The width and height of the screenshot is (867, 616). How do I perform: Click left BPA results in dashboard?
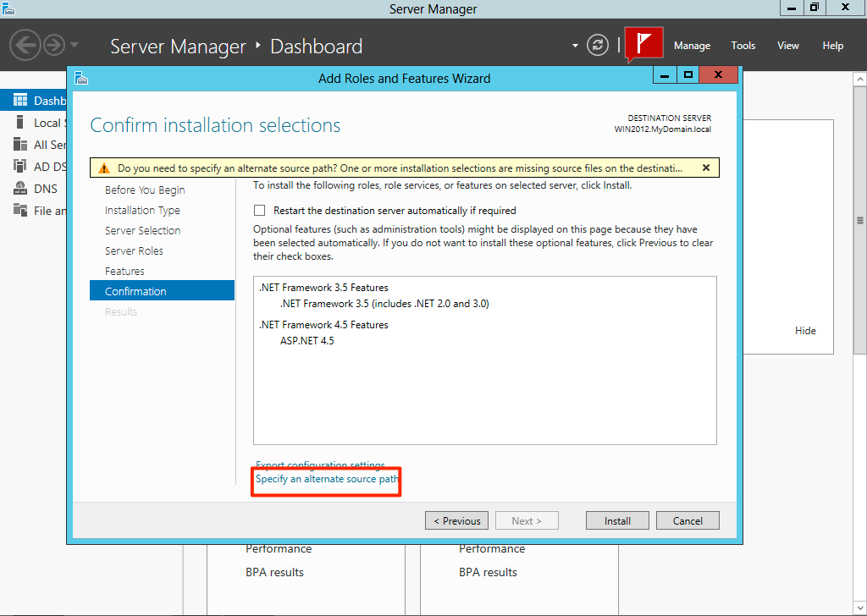point(275,572)
